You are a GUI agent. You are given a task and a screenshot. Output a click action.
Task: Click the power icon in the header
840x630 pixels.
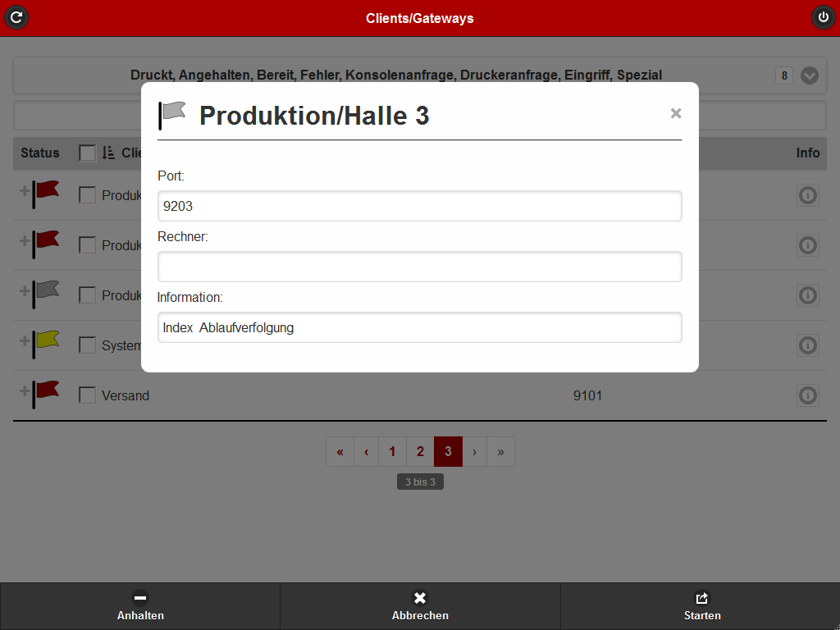click(x=823, y=17)
